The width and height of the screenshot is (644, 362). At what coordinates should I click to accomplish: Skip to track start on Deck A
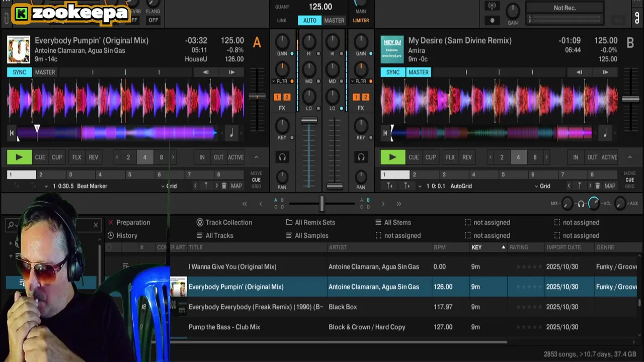[12, 133]
